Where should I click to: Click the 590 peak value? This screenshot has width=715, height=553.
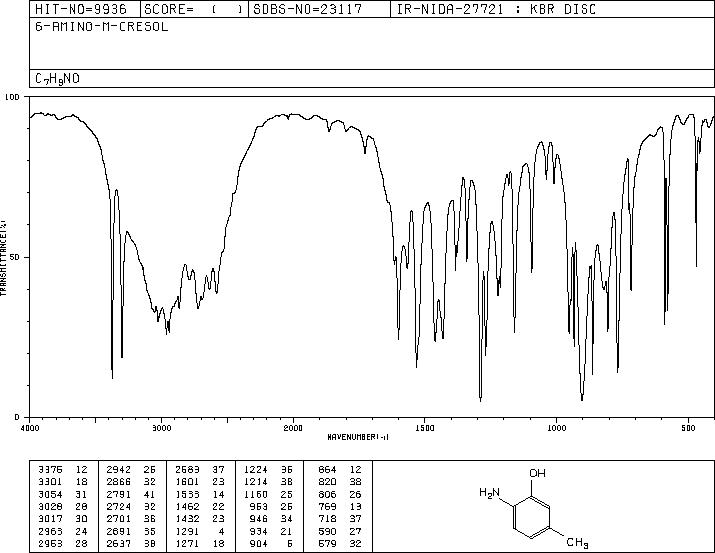[x=327, y=531]
